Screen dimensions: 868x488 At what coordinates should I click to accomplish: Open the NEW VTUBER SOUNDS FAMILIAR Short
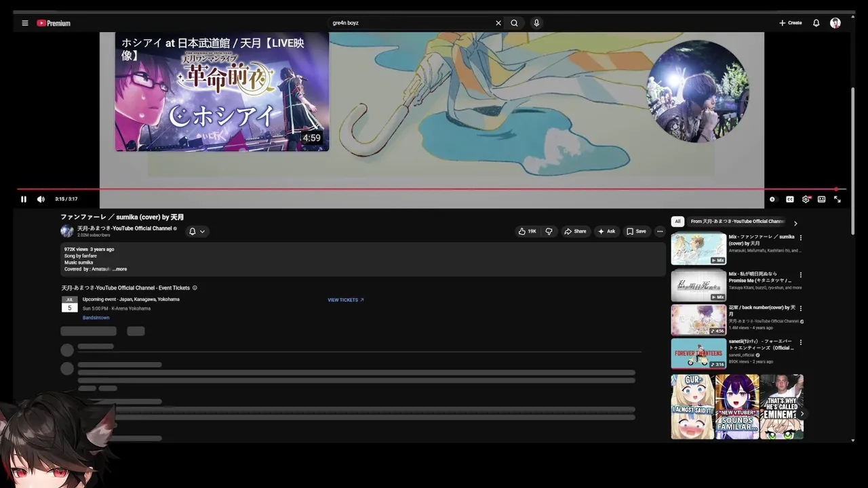(x=737, y=407)
